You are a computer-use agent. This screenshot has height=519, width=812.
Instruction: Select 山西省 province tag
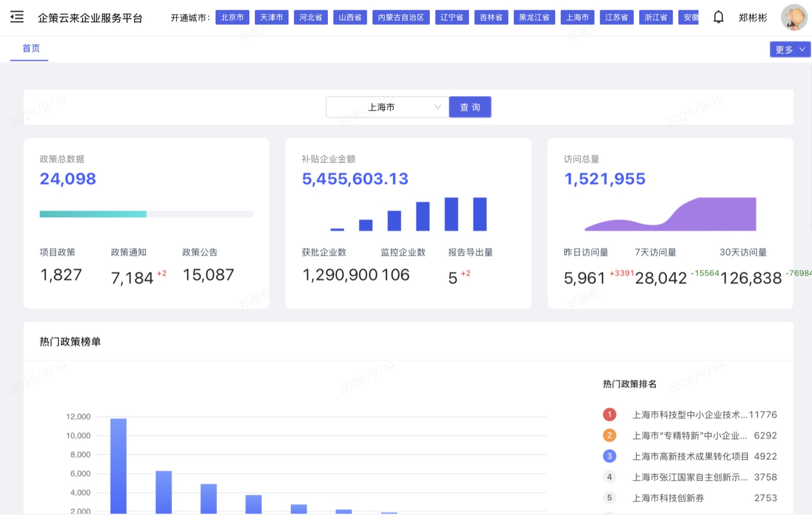[x=350, y=17]
